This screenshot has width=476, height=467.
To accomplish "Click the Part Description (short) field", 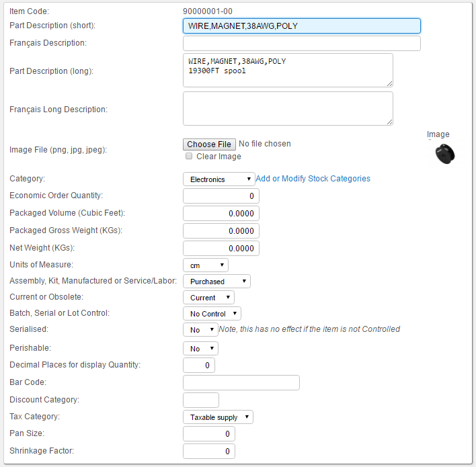I will click(302, 26).
